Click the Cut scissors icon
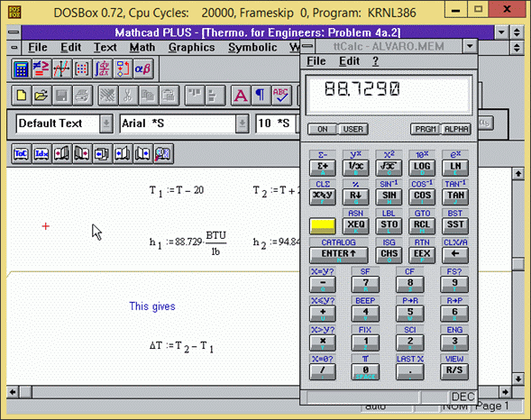531x420 pixels. tap(128, 96)
